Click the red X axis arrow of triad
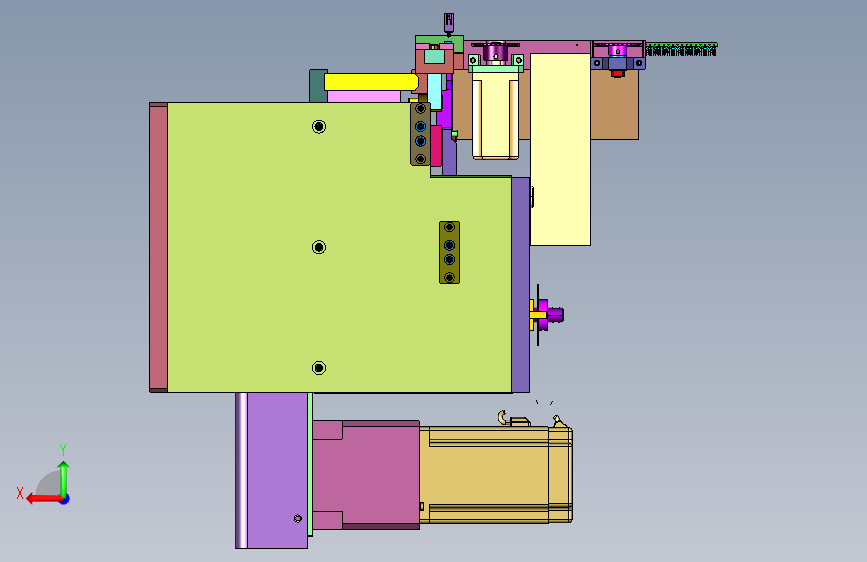This screenshot has width=867, height=562. (x=43, y=499)
